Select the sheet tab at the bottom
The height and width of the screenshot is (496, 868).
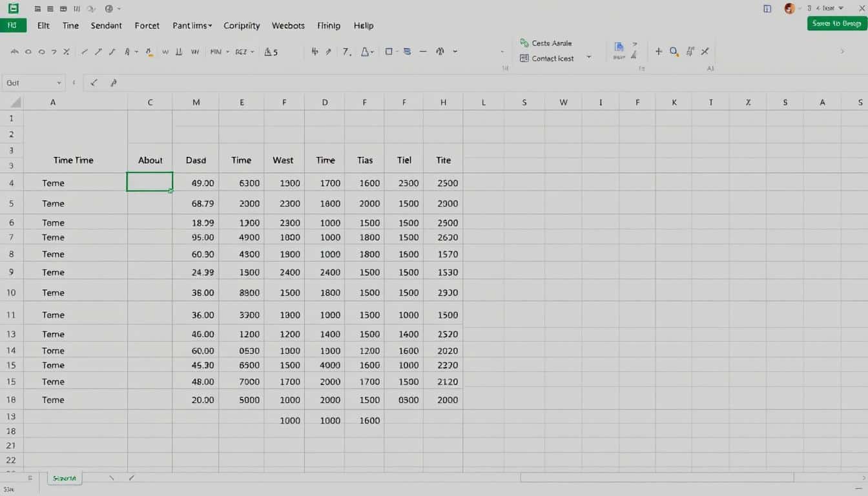[65, 479]
